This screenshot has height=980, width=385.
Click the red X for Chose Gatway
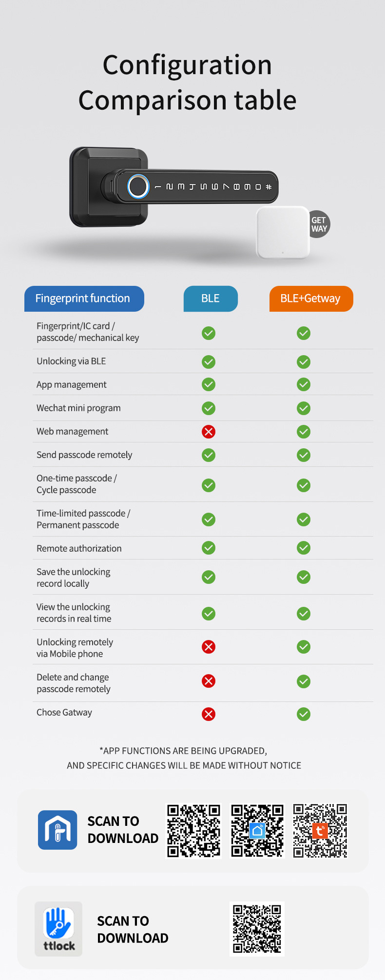coord(209,714)
